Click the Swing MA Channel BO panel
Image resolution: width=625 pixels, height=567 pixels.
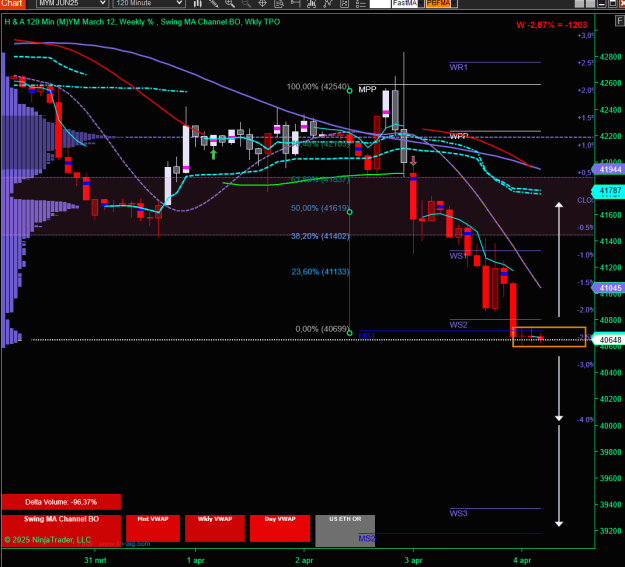[x=61, y=529]
